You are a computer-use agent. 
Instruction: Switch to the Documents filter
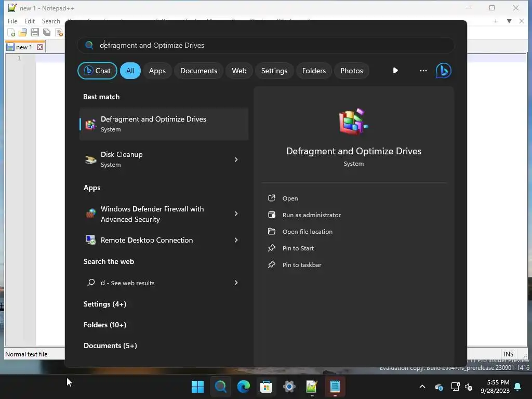(x=198, y=71)
